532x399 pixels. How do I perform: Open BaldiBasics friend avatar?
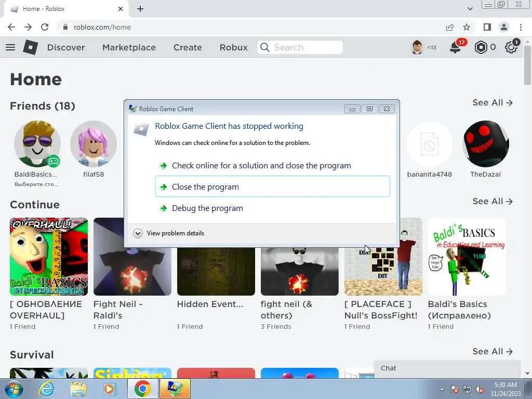[x=37, y=144]
